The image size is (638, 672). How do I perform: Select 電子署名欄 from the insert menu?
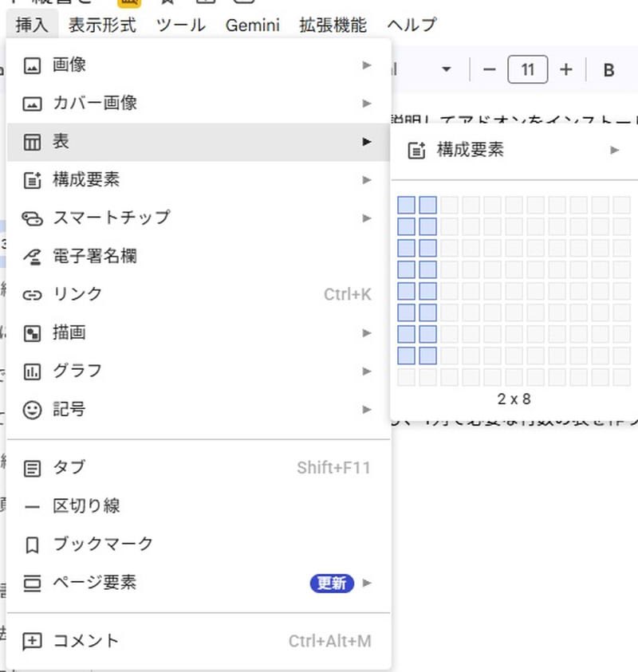tap(199, 257)
